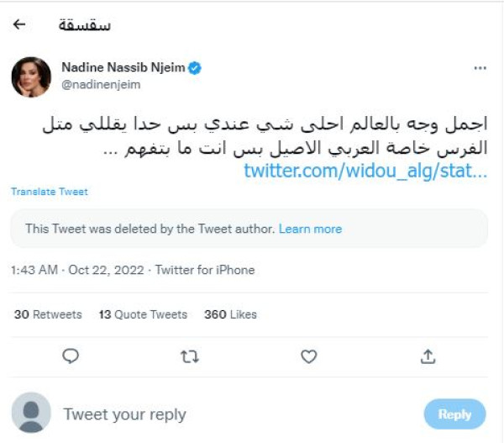This screenshot has width=504, height=443.
Task: Like the tweet with heart icon
Action: (309, 356)
